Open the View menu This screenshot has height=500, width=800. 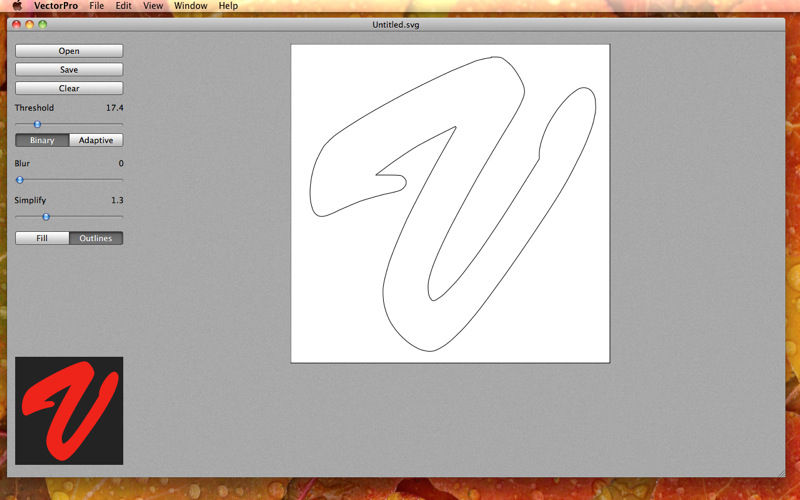pyautogui.click(x=153, y=6)
